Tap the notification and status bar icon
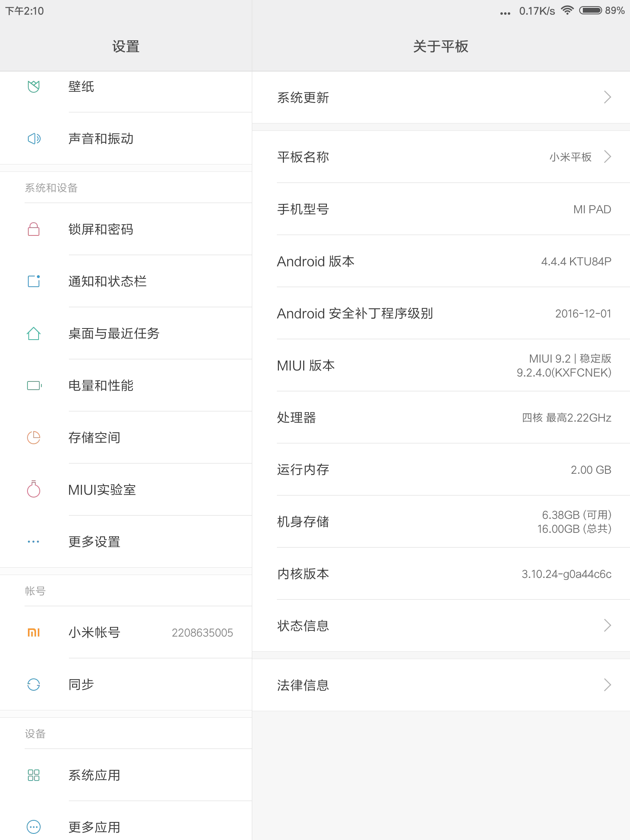Image resolution: width=630 pixels, height=840 pixels. point(34,281)
